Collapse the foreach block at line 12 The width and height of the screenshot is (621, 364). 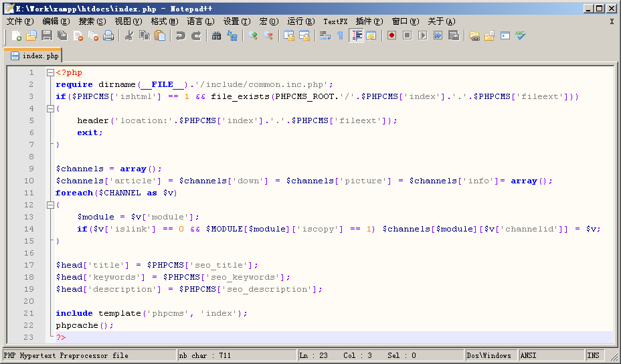pyautogui.click(x=50, y=205)
